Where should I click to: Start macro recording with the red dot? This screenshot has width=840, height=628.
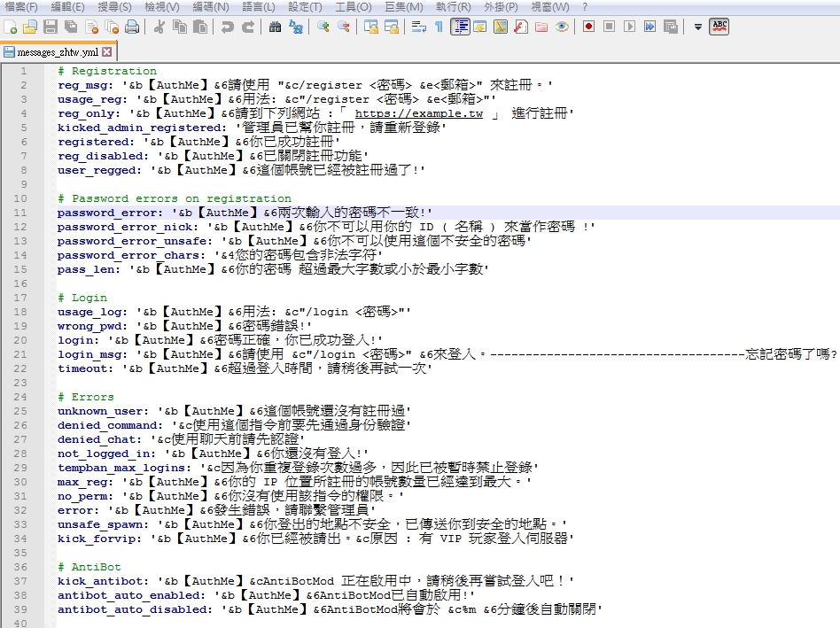(588, 27)
